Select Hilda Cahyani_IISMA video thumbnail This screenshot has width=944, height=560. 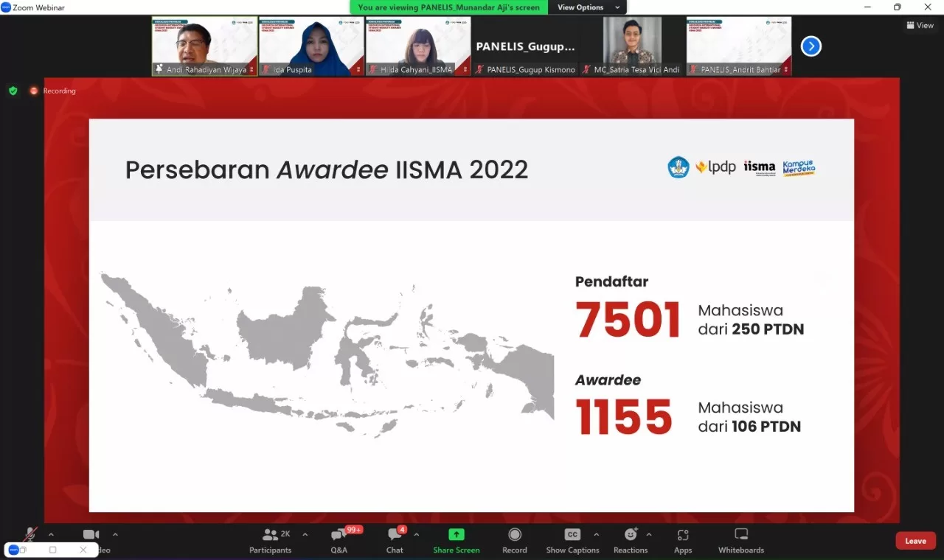coord(418,46)
